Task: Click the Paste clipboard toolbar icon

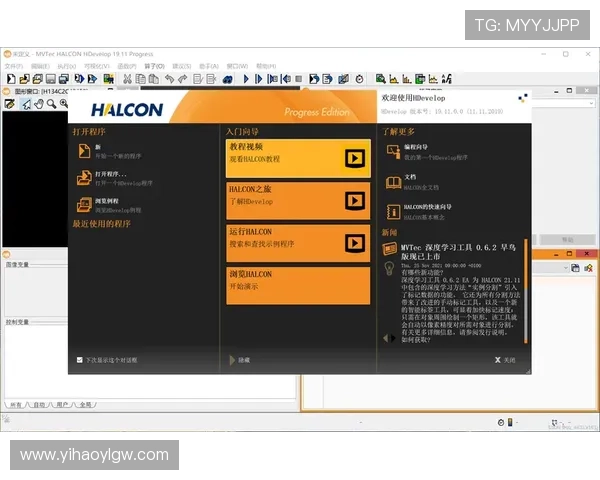Action: tap(154, 79)
